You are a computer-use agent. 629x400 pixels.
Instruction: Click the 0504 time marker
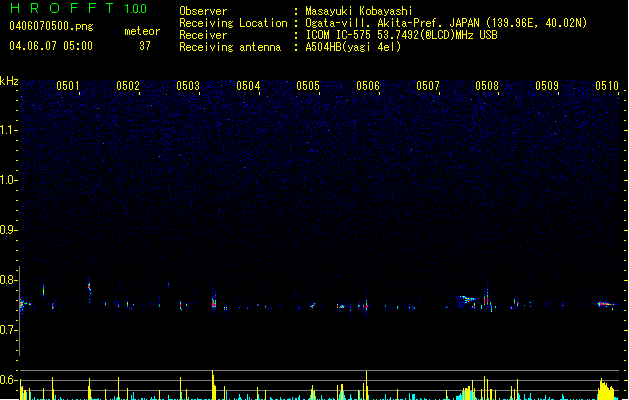click(248, 86)
